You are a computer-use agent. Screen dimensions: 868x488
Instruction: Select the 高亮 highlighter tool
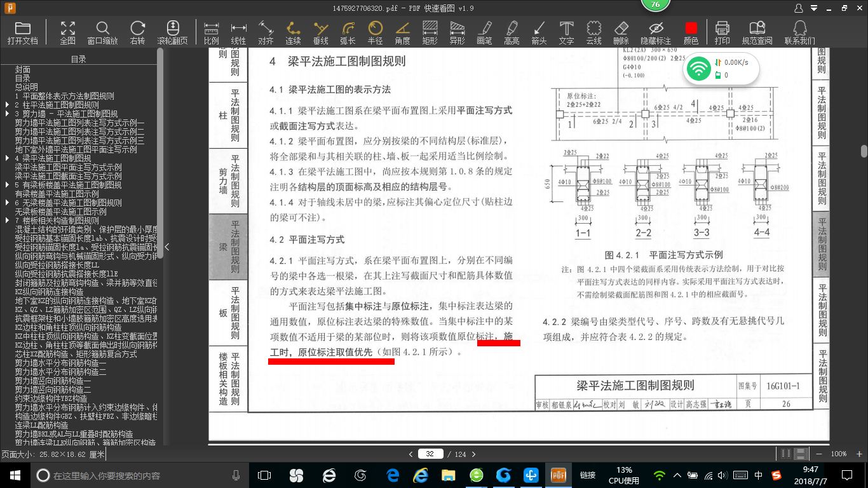[x=512, y=33]
